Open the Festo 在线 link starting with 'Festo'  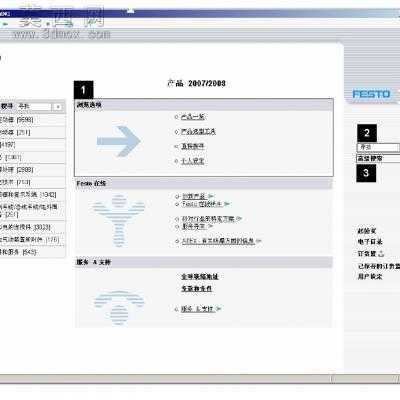point(202,204)
